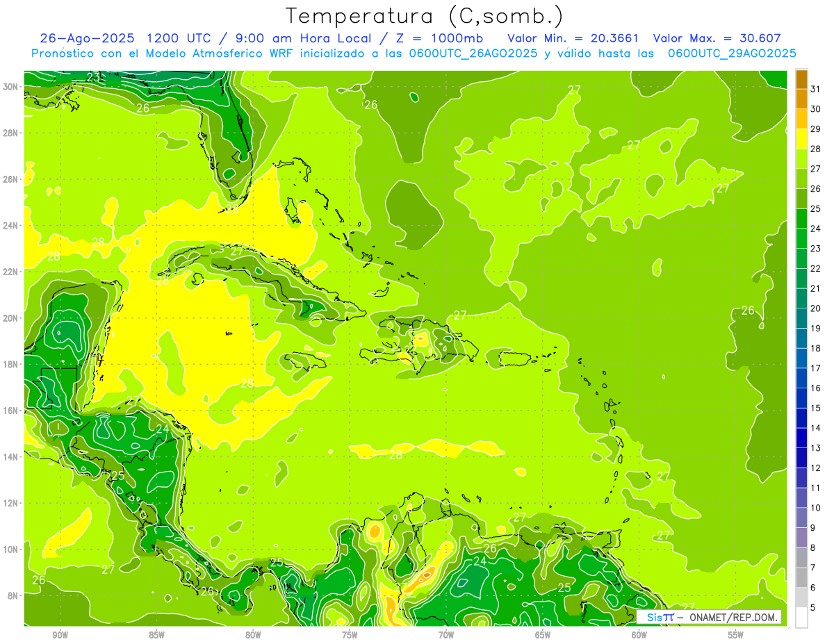Pick the yellow swatch between 28 and 29
The width and height of the screenshot is (834, 644).
pyautogui.click(x=801, y=139)
